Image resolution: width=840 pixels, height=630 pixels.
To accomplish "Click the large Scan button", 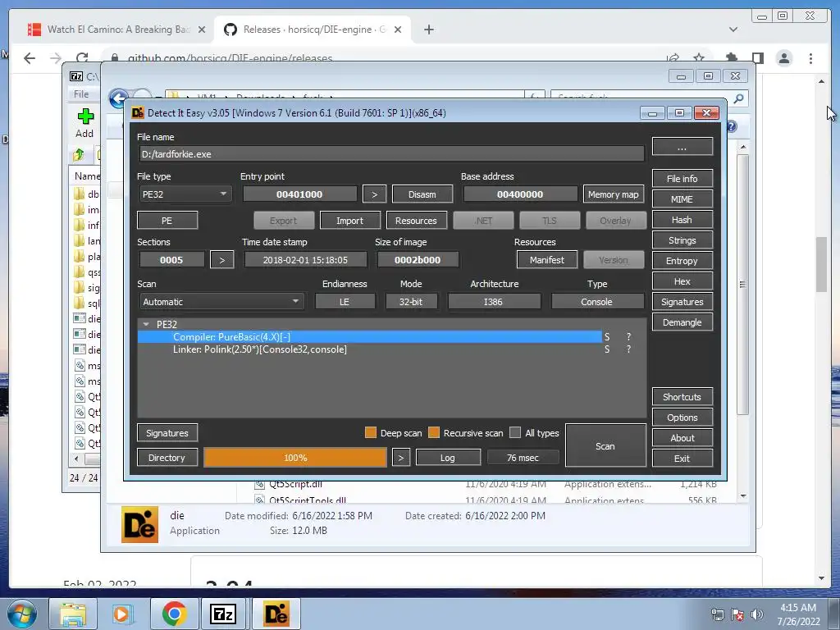I will coord(605,445).
